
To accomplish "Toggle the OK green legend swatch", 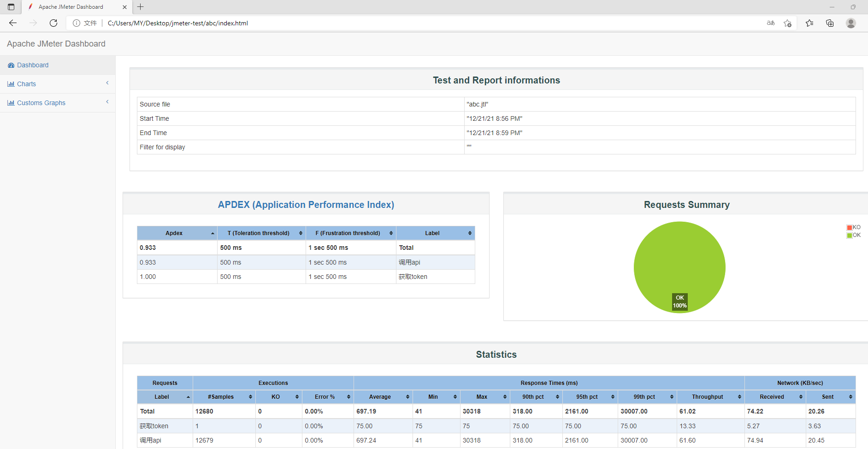I will click(849, 236).
